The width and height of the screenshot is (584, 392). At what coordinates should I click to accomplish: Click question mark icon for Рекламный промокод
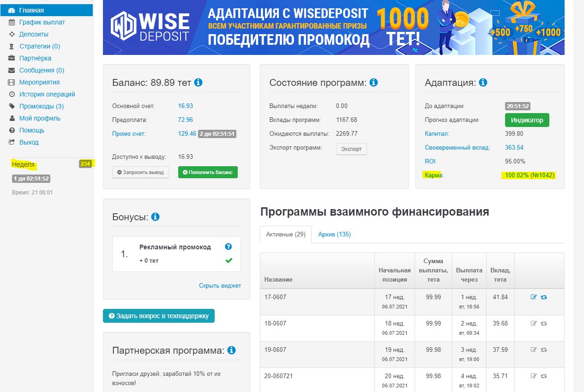pos(228,247)
